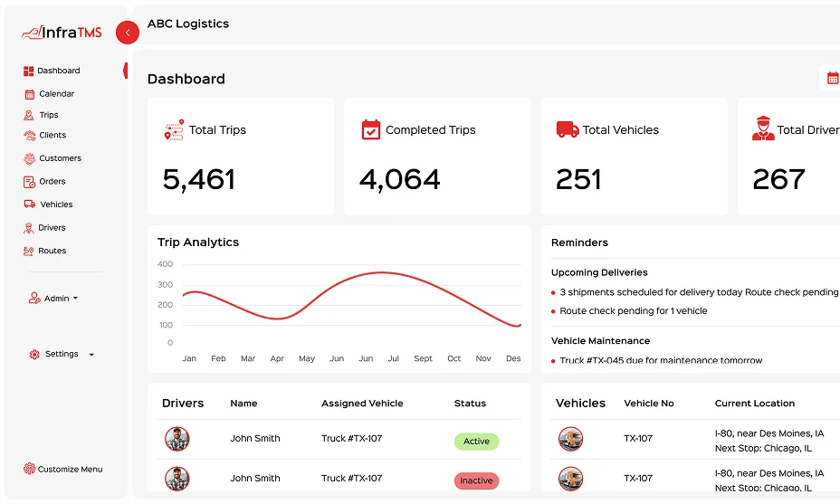
Task: Click the Total Drivers person icon
Action: [x=763, y=128]
